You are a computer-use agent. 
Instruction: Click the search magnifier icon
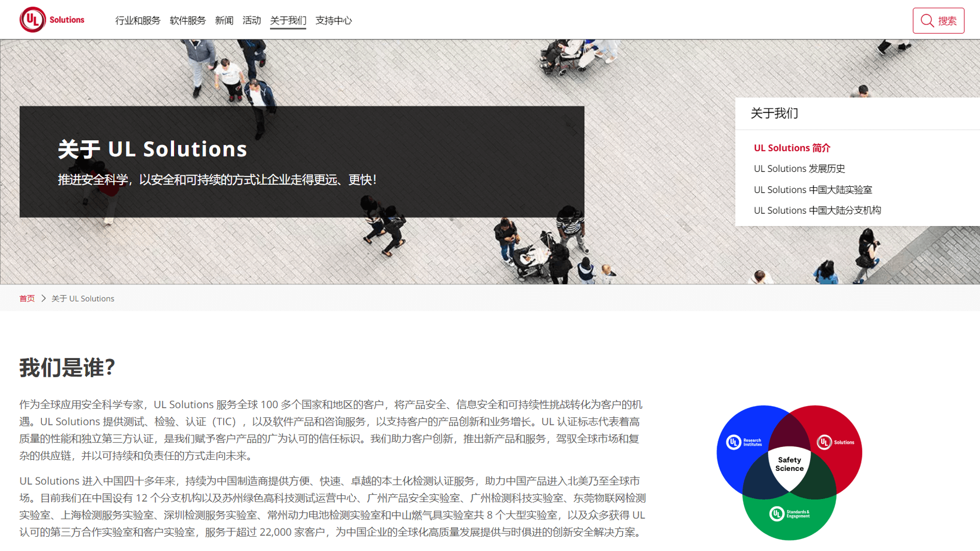(927, 20)
